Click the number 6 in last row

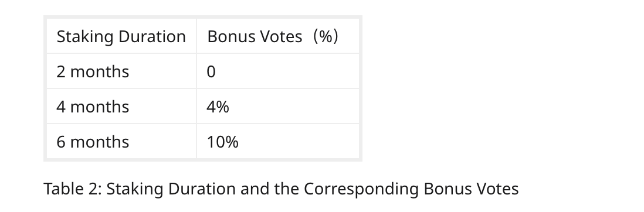[61, 142]
